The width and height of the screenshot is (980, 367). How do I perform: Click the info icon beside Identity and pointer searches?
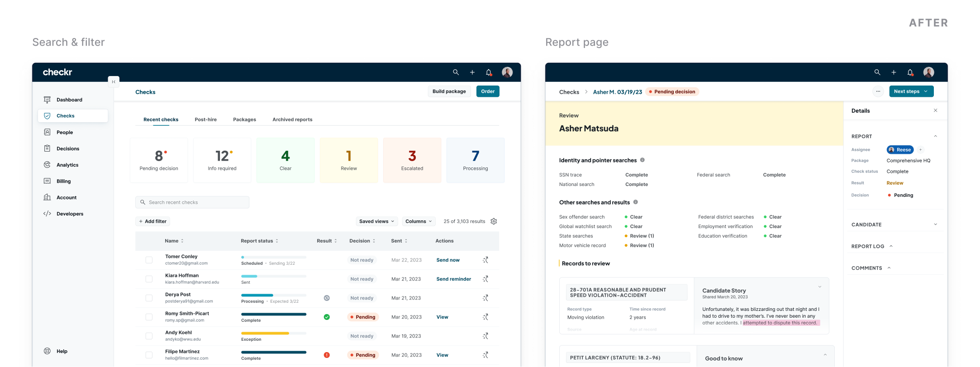tap(642, 160)
